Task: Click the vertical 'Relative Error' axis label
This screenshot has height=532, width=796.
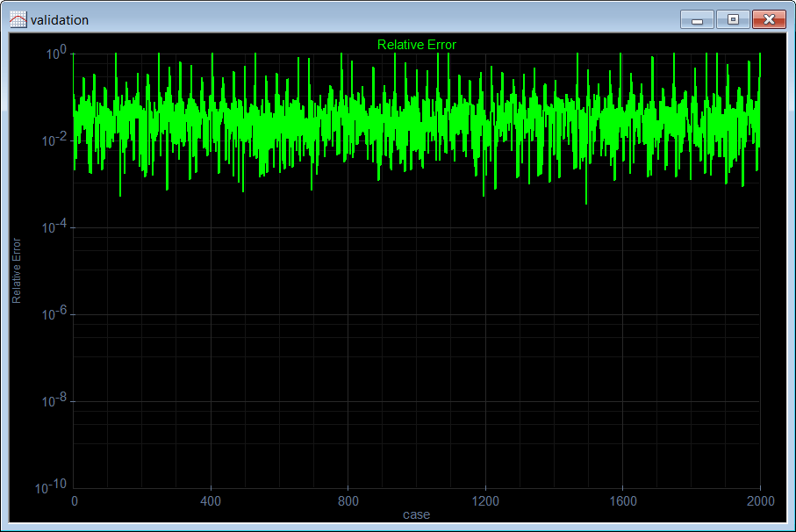Action: 17,270
